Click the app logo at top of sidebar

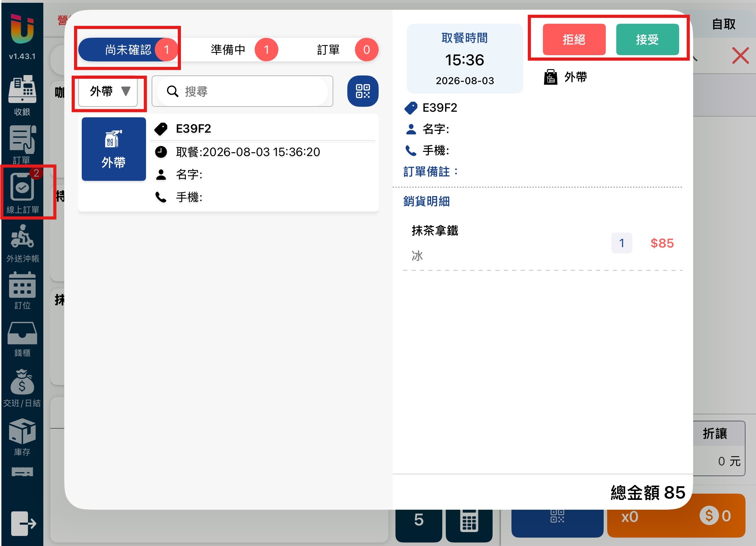click(22, 29)
